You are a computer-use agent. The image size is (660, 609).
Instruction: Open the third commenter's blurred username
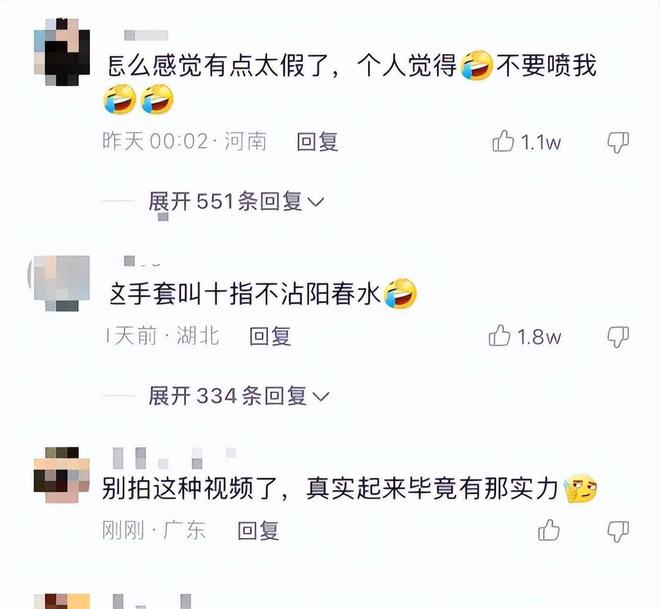(174, 458)
